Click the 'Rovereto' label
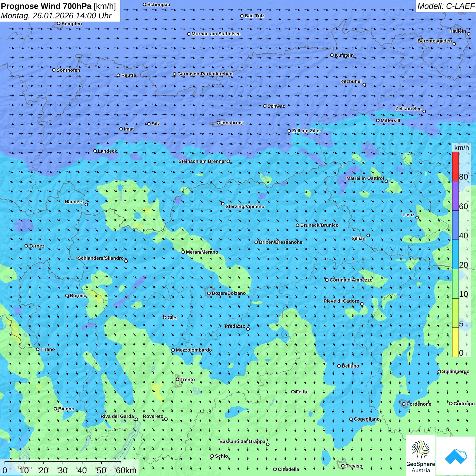The height and width of the screenshot is (476, 476). point(153,416)
